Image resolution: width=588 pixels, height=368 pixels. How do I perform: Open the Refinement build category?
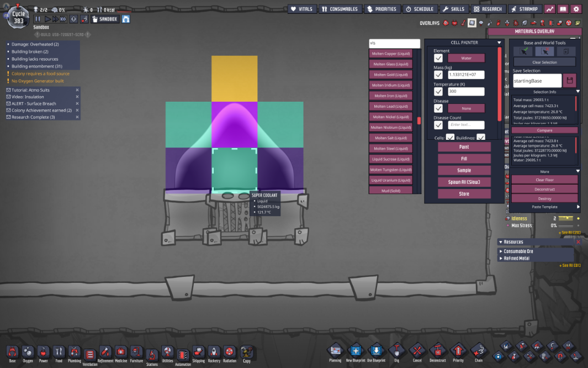click(105, 354)
